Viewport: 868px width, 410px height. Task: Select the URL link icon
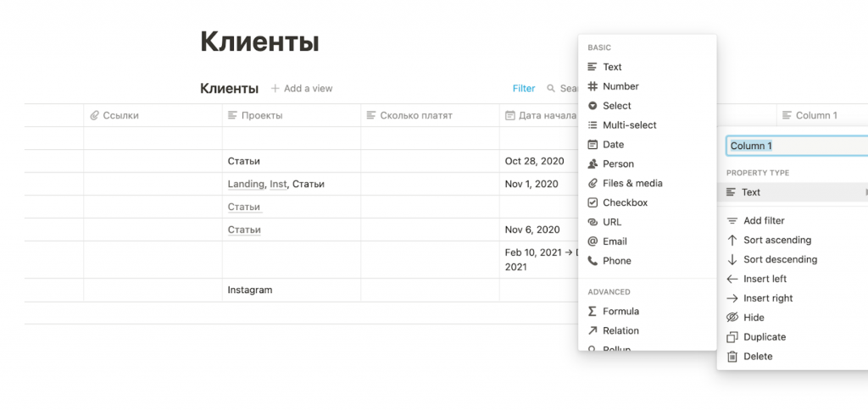click(x=593, y=222)
